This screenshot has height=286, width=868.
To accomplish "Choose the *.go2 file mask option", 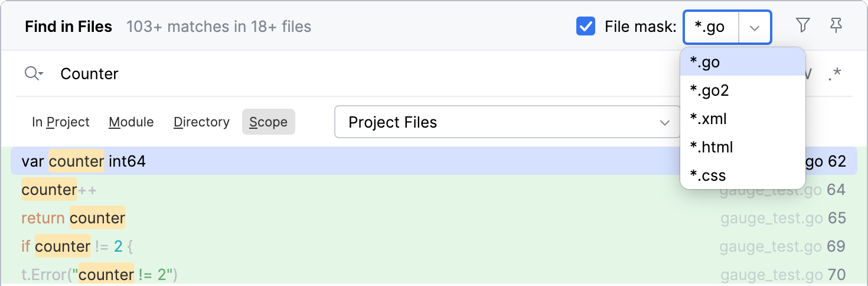I will (709, 90).
